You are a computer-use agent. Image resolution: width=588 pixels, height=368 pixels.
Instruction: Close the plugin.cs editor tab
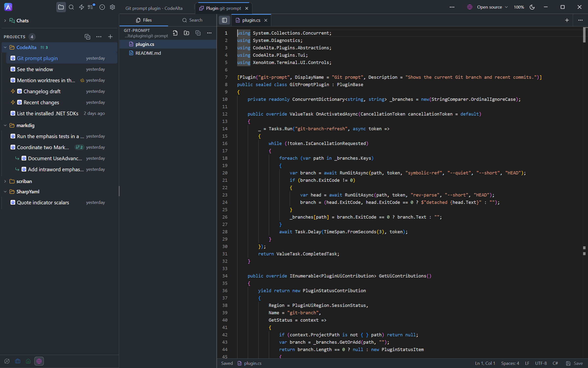click(266, 20)
